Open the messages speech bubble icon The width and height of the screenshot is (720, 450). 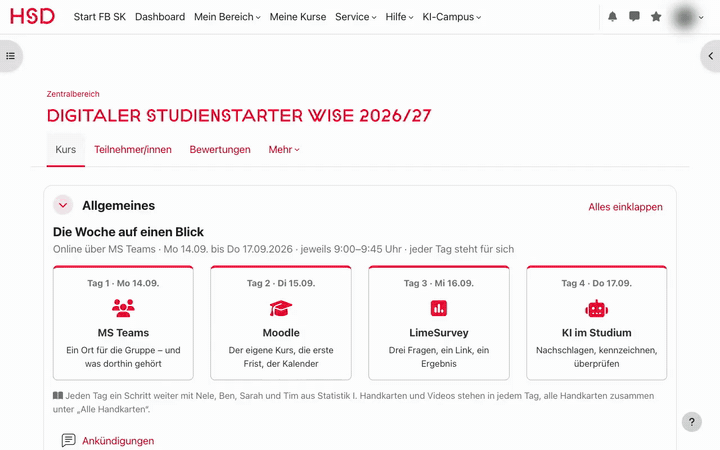coord(634,17)
